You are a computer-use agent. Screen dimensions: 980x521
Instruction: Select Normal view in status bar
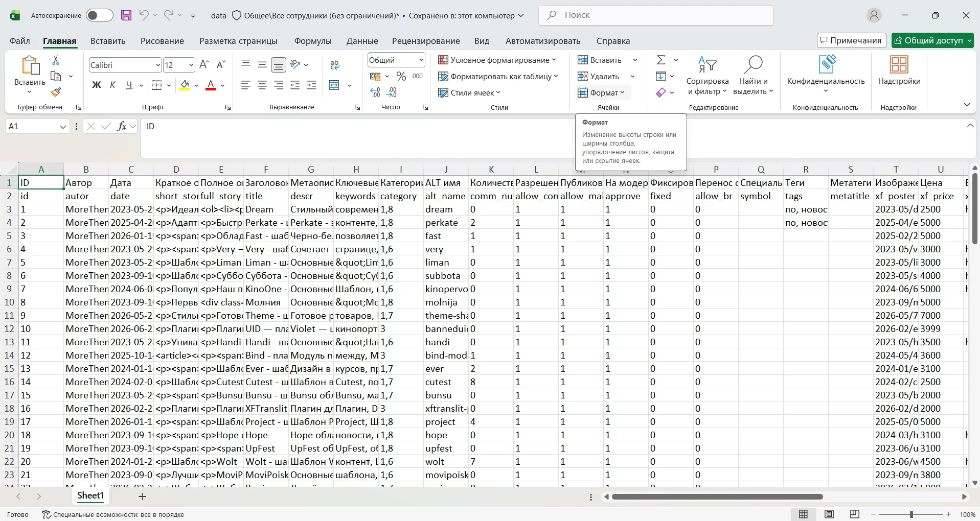[804, 514]
